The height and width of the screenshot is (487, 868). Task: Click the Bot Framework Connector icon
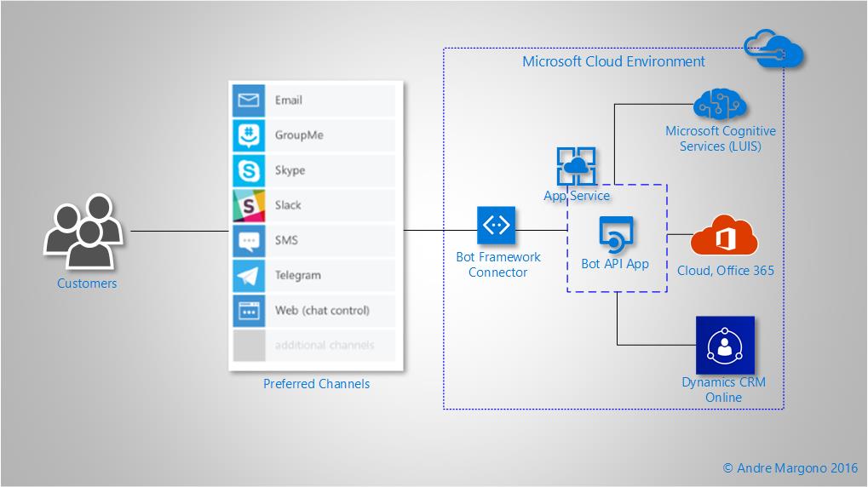click(x=497, y=226)
